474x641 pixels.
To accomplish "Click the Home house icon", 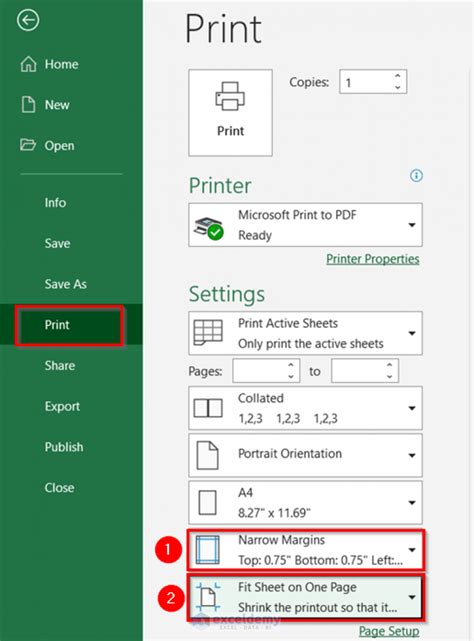I will coord(28,64).
